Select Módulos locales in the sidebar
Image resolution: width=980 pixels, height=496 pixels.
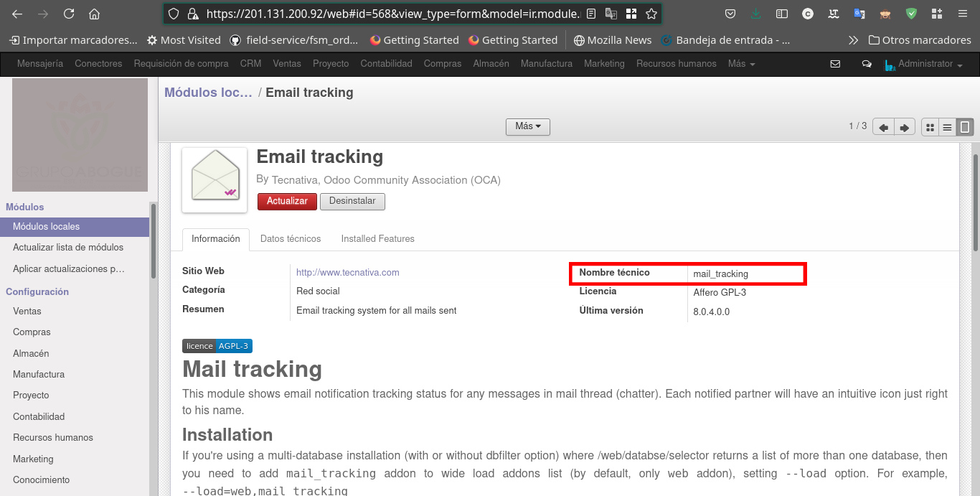click(x=75, y=227)
